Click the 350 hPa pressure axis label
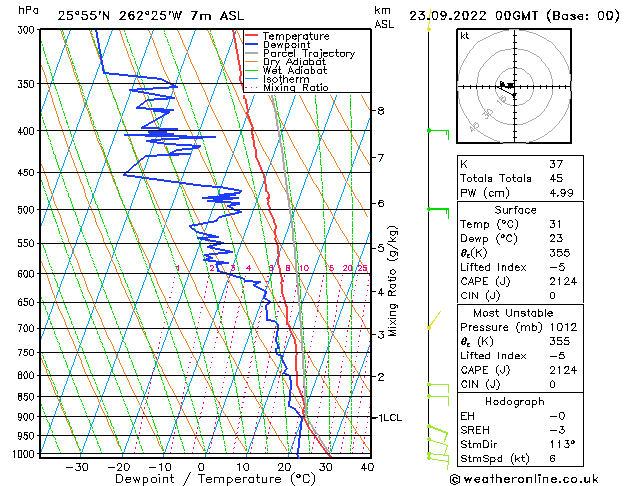 click(28, 84)
